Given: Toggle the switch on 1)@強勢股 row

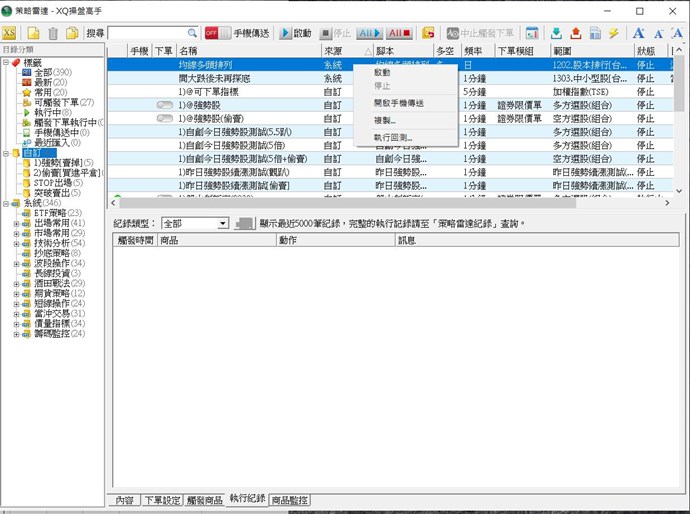Looking at the screenshot, I should (x=166, y=104).
